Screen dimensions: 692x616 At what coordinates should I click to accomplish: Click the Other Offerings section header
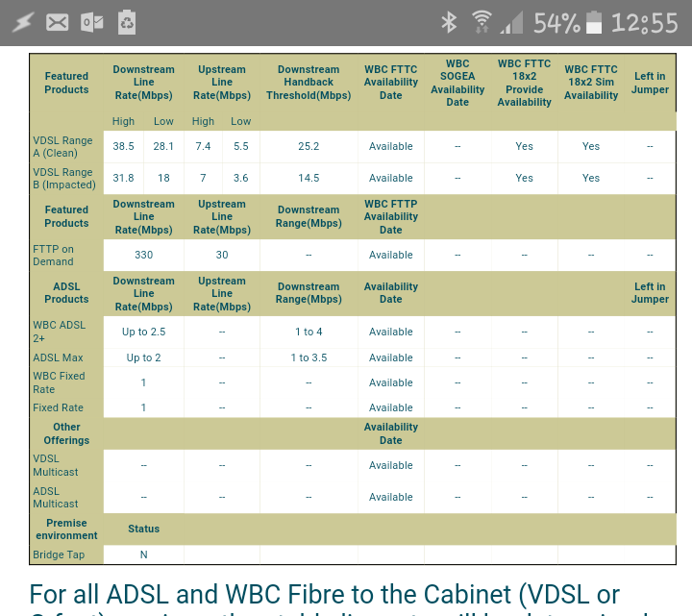(x=66, y=433)
